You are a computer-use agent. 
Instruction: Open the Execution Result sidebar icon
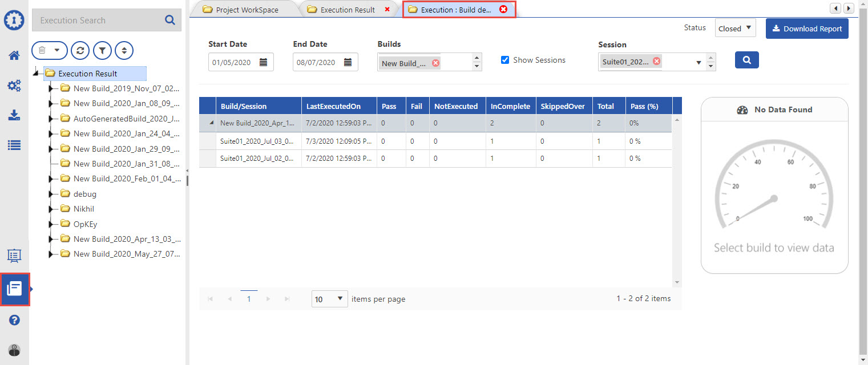[x=14, y=289]
